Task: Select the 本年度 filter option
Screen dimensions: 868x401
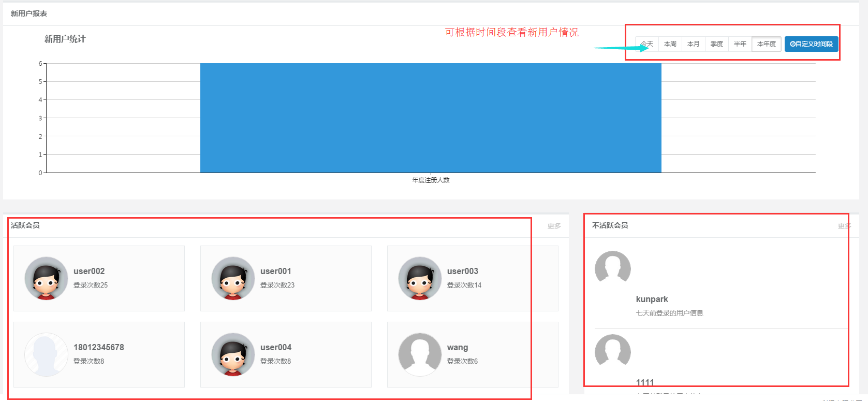Action: 767,44
